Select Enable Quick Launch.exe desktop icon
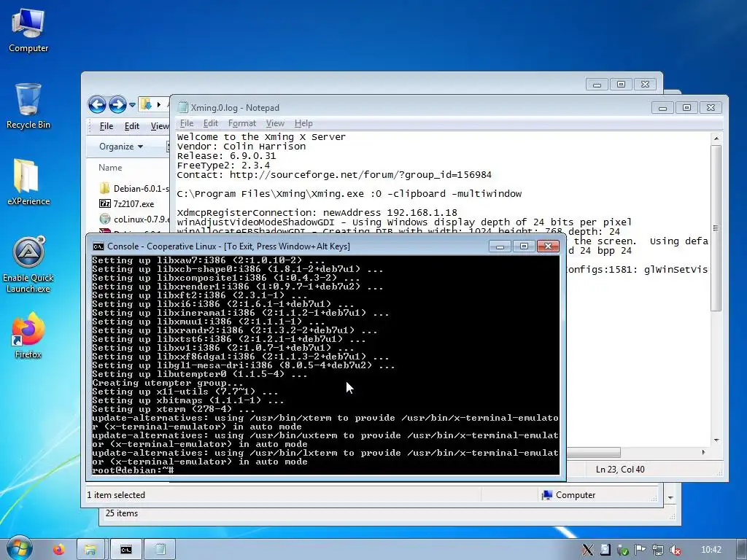 tap(28, 265)
